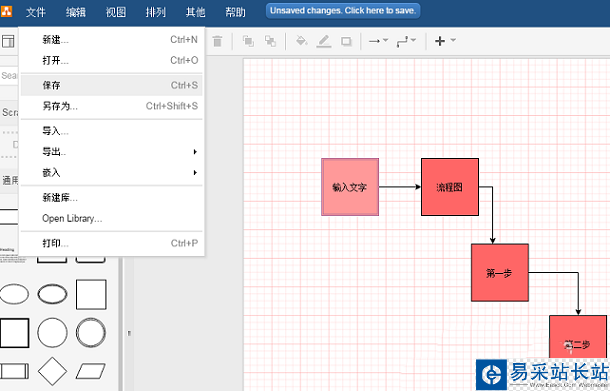The image size is (610, 391).
Task: Expand the 通用 shapes section
Action: tap(9, 181)
